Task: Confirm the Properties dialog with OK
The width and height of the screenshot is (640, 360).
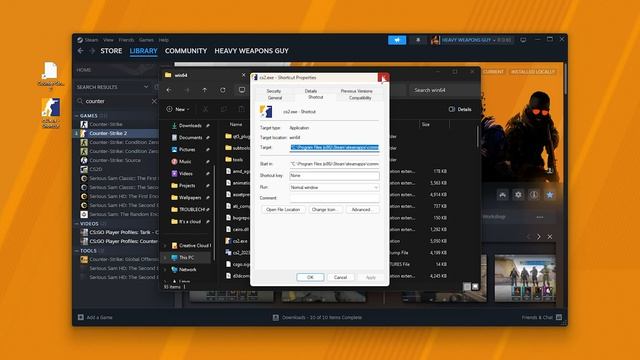Action: [x=310, y=277]
